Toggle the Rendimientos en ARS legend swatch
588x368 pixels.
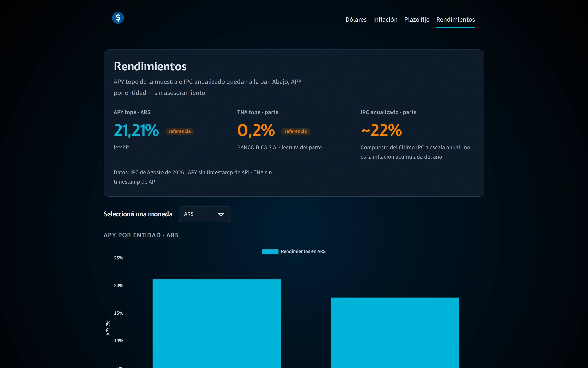coord(270,252)
